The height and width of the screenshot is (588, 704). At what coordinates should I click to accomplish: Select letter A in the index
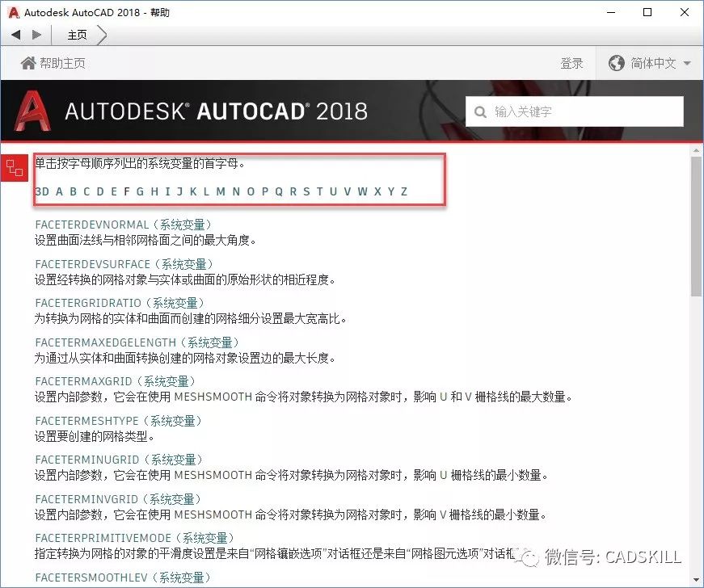[59, 191]
